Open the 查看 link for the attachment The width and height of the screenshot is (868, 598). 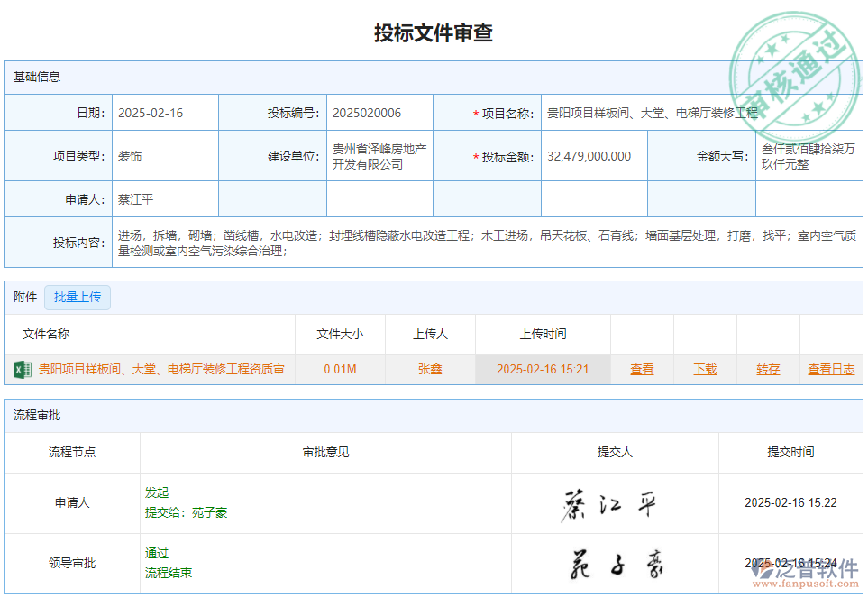click(x=642, y=369)
